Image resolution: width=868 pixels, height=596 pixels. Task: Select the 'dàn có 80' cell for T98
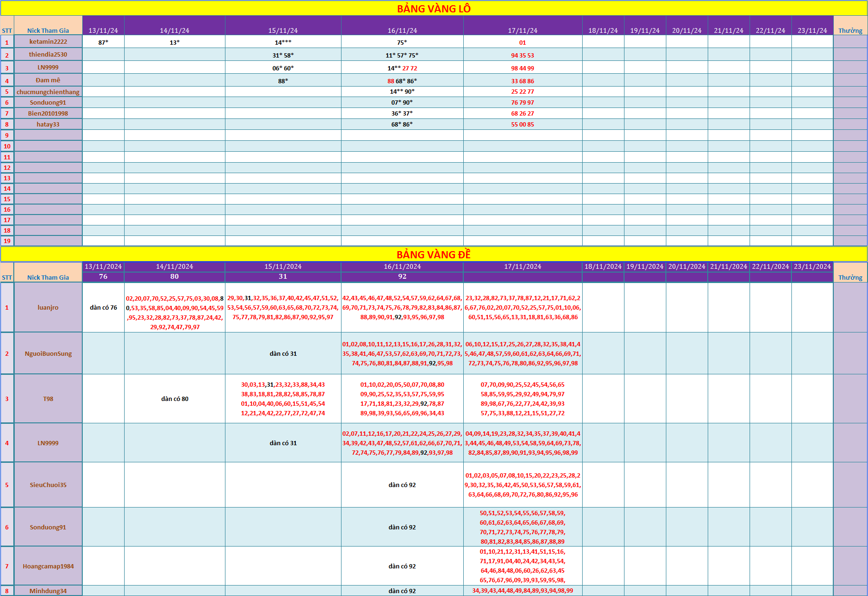[175, 399]
